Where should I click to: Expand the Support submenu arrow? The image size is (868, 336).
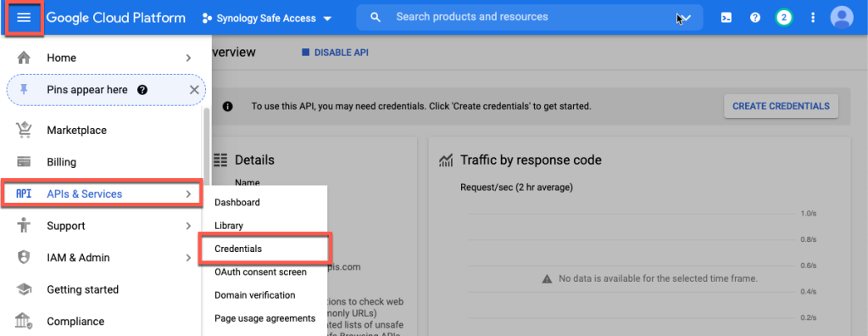(188, 226)
